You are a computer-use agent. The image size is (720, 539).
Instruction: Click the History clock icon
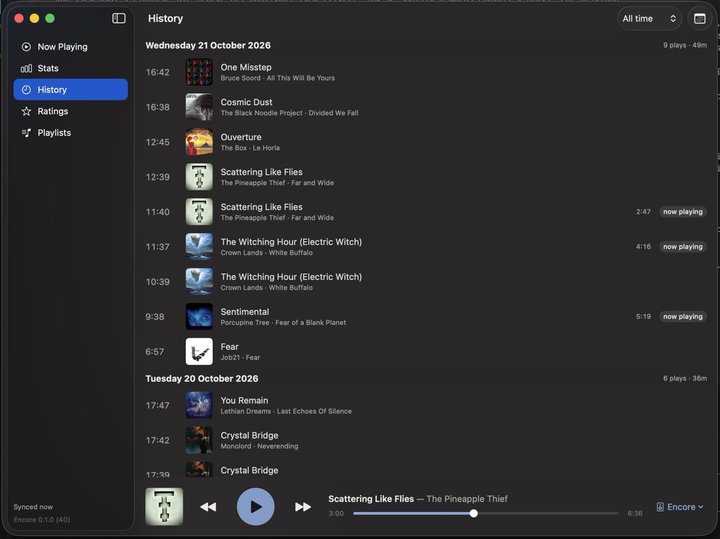(x=26, y=90)
